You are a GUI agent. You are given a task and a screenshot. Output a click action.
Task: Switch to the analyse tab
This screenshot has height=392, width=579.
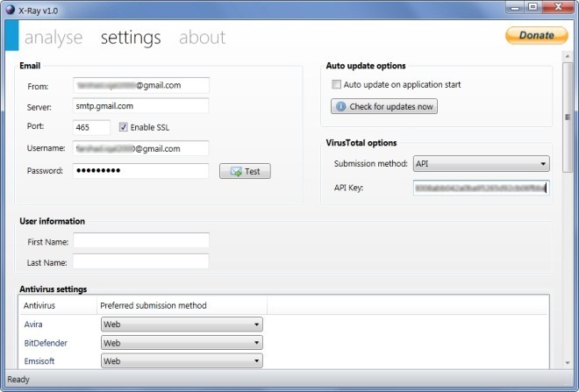tap(54, 38)
